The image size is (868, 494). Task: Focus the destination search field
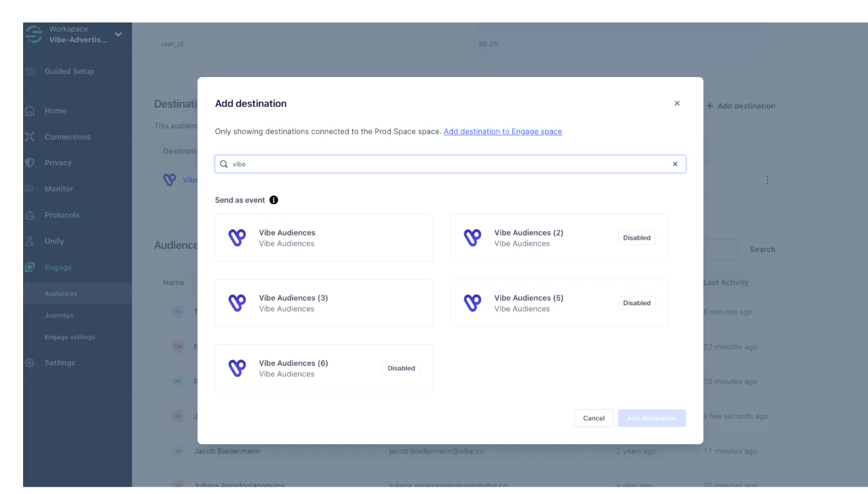click(450, 164)
